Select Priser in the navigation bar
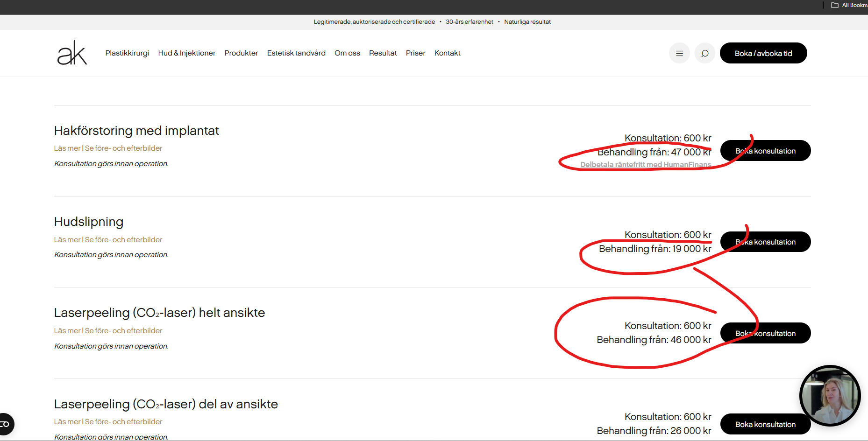 [415, 53]
